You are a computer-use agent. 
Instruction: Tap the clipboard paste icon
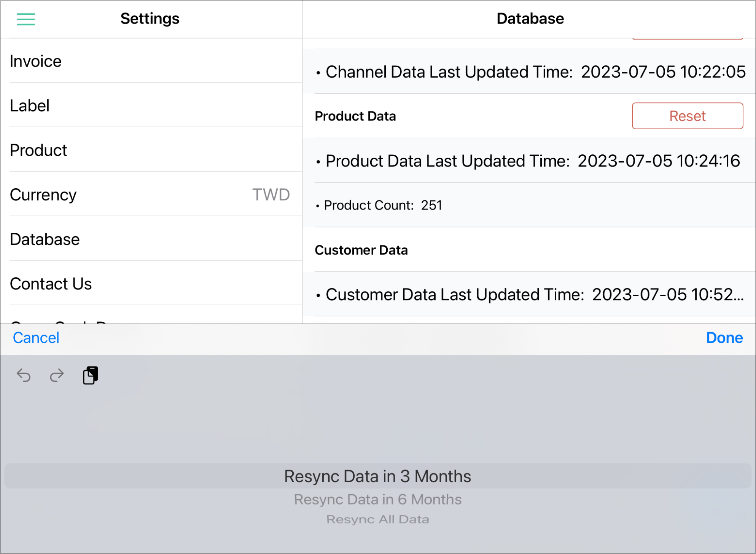[x=91, y=375]
